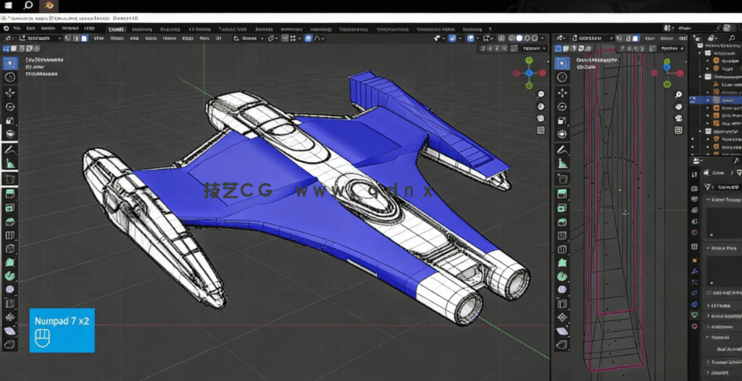Select the Measure tool in left viewport toolbar

point(10,164)
